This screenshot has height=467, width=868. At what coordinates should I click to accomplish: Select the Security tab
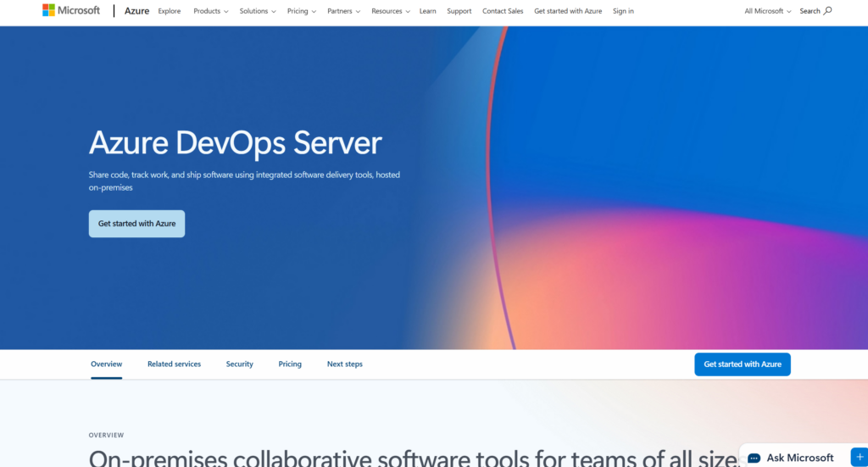click(x=239, y=364)
